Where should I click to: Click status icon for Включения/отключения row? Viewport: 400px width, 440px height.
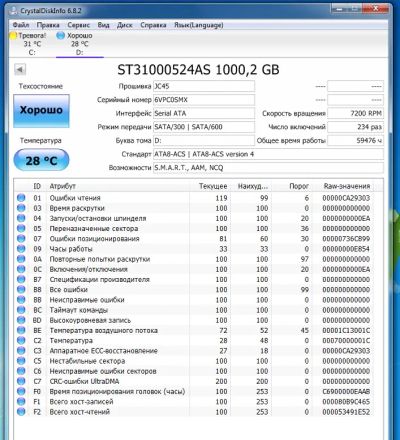point(21,269)
